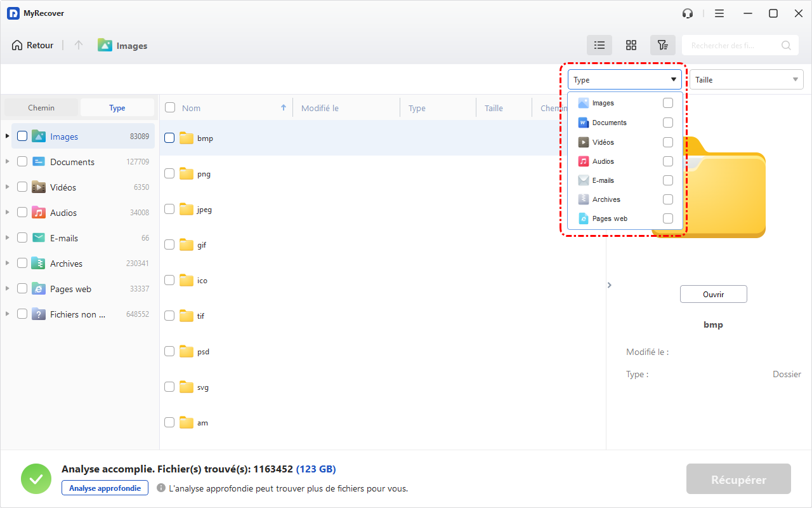Sort the list by the Nom column header
The height and width of the screenshot is (508, 812).
point(191,108)
